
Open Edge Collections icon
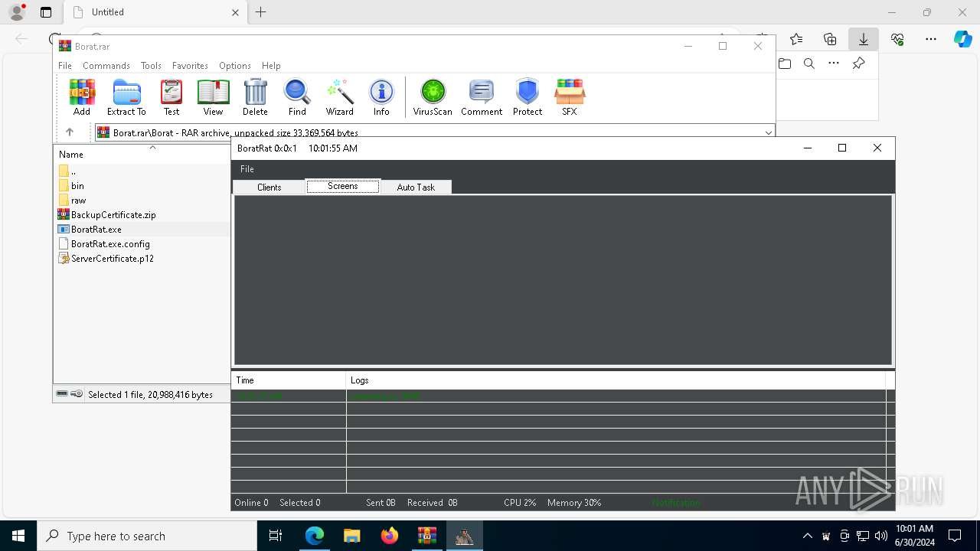(x=830, y=39)
